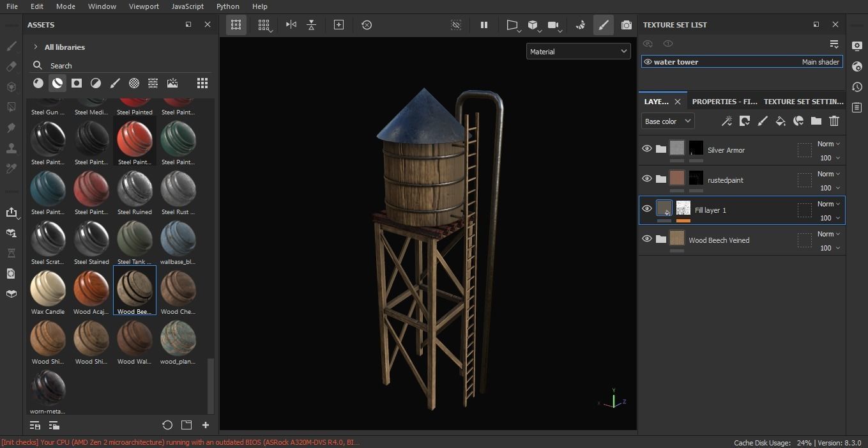The image size is (868, 448).
Task: Open the iray camera render icon
Action: (x=627, y=25)
